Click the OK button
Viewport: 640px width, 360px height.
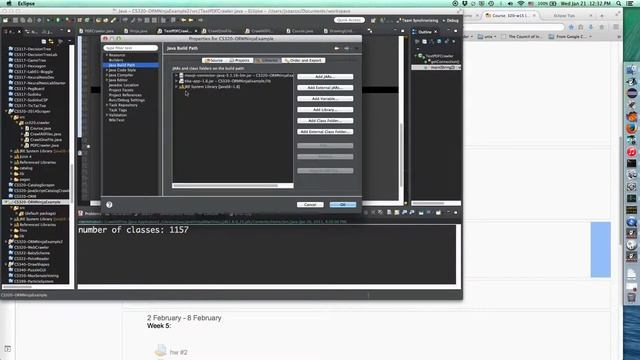pyautogui.click(x=343, y=204)
